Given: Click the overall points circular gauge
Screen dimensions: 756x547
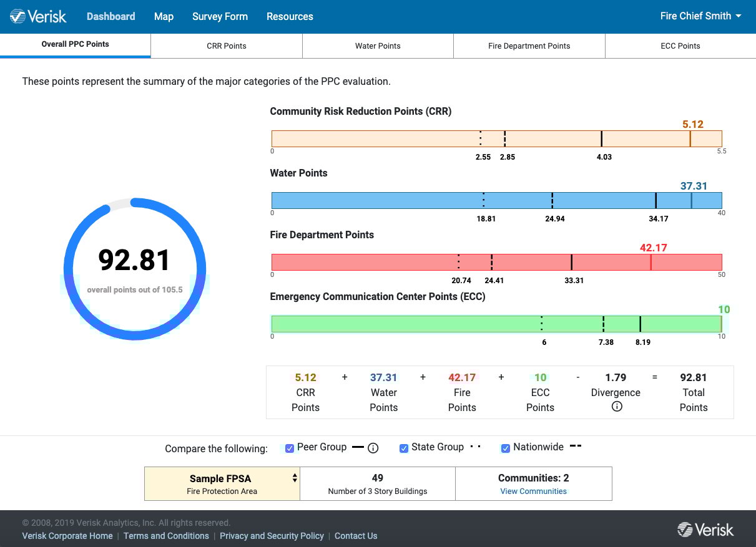Looking at the screenshot, I should coord(135,269).
